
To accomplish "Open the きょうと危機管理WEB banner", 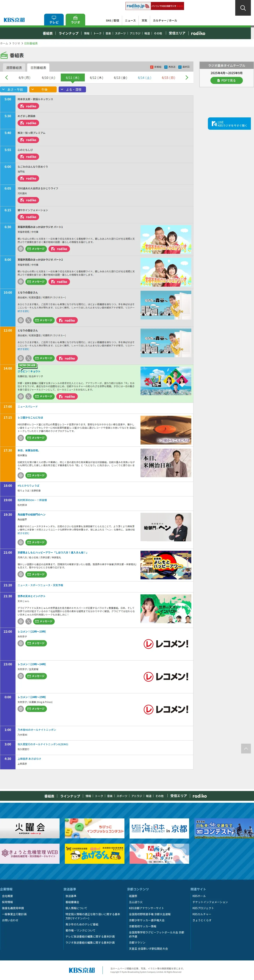I will [x=30, y=854].
